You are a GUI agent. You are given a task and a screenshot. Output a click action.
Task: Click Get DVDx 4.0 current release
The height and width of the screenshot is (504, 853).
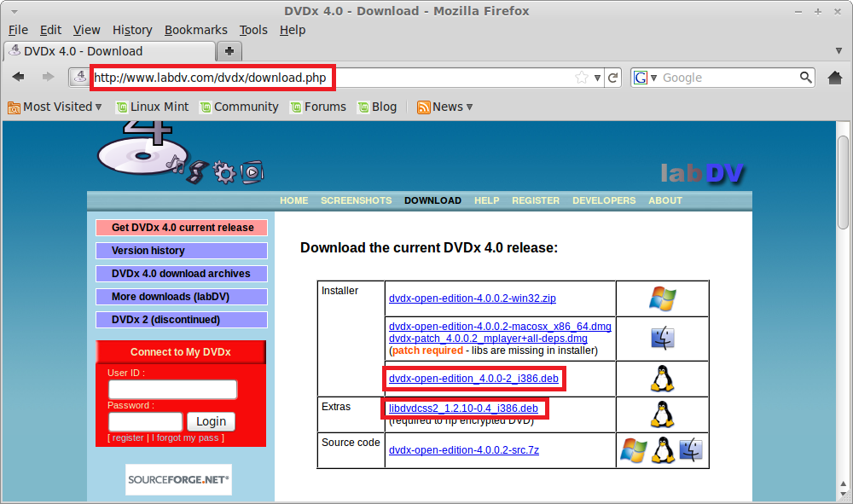tap(182, 227)
